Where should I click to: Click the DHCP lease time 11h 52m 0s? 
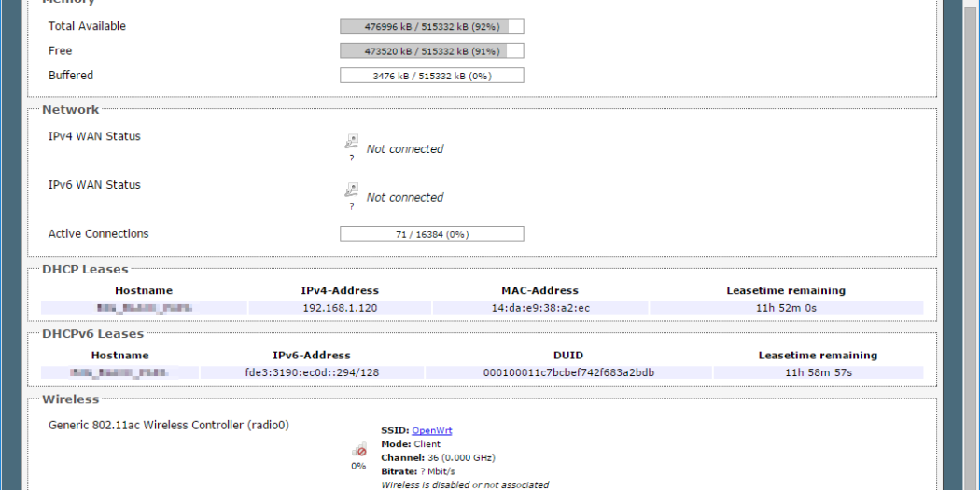[785, 308]
